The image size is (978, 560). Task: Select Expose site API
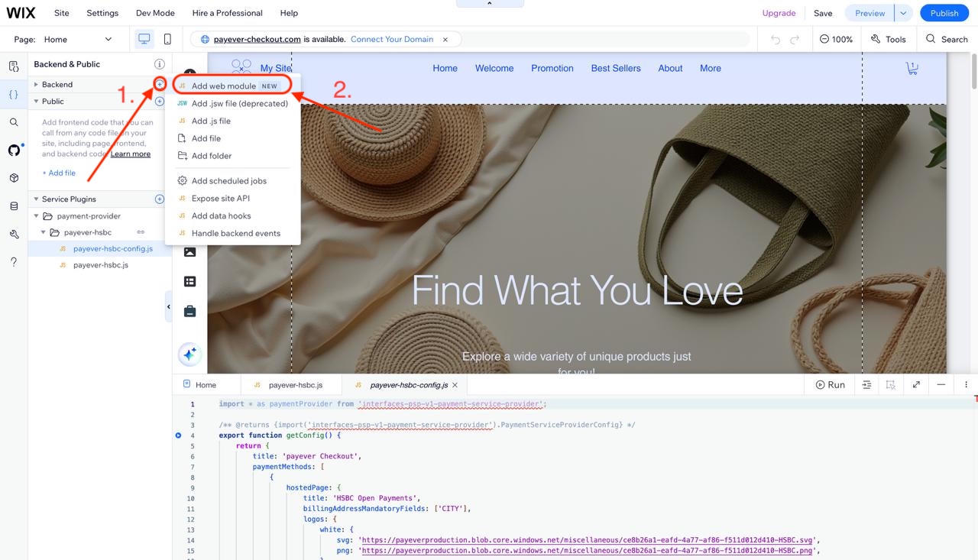[232, 199]
